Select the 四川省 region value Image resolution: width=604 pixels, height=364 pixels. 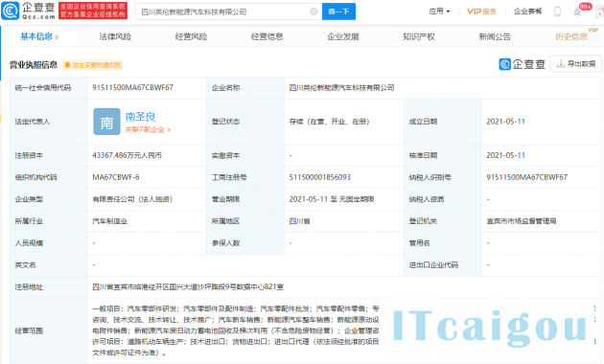pyautogui.click(x=299, y=221)
